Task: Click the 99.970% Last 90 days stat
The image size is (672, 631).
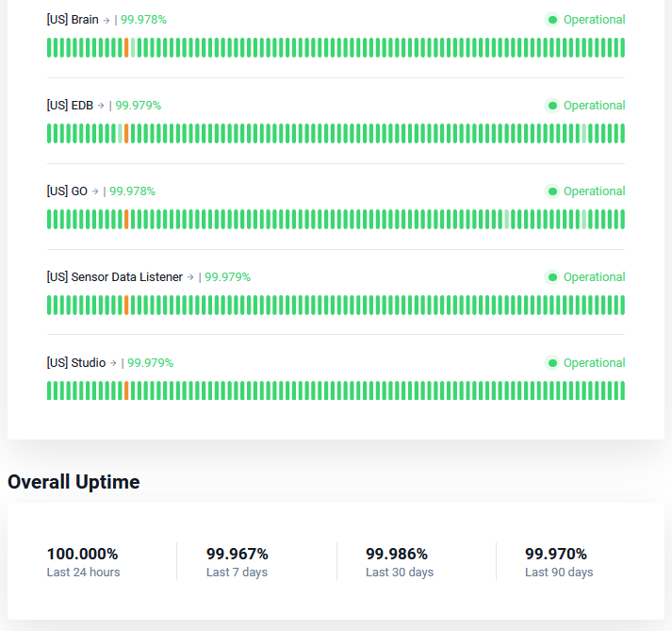Action: coord(559,562)
